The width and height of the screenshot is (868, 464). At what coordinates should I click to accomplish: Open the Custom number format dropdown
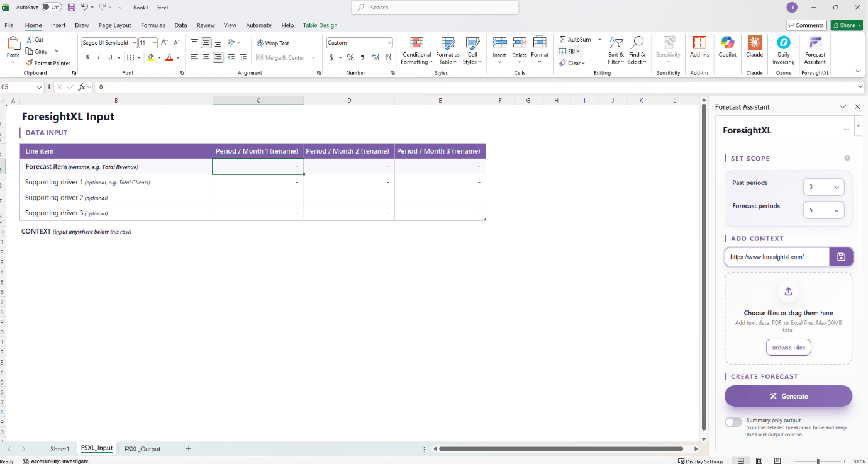(390, 43)
